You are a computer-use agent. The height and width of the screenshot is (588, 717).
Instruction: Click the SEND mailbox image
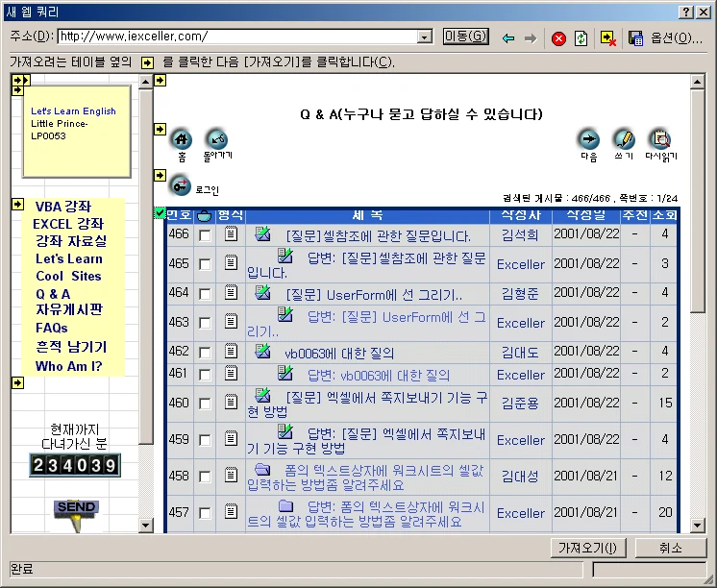click(x=76, y=514)
